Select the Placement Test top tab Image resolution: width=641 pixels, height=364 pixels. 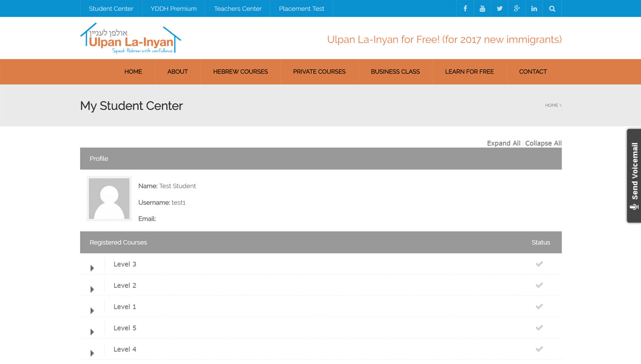coord(301,9)
